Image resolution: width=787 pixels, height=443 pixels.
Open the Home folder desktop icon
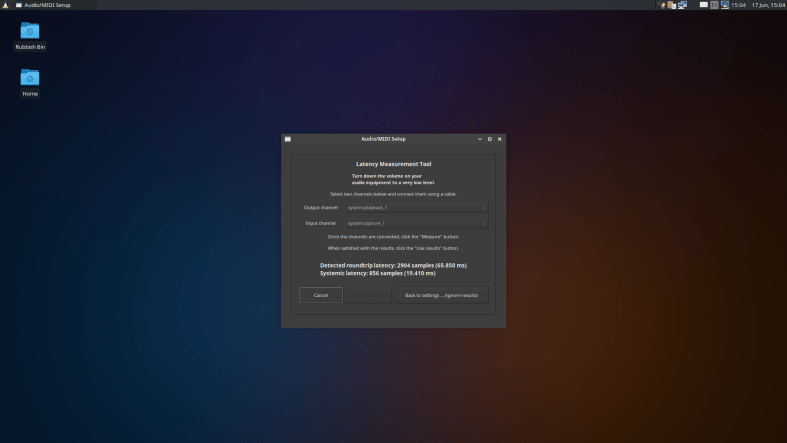[x=30, y=77]
